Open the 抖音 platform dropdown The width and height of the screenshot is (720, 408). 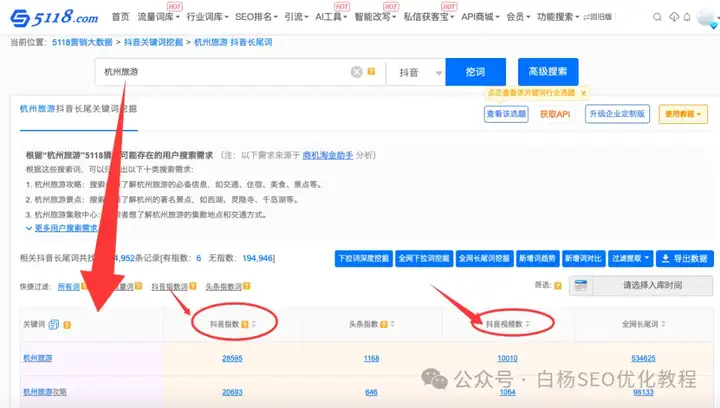click(416, 72)
